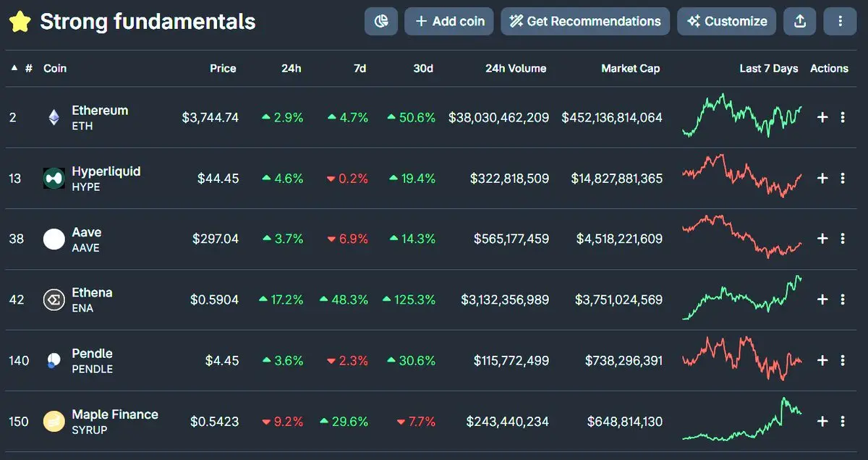868x460 pixels.
Task: Open three-dot menu for Ethena row
Action: [x=843, y=299]
